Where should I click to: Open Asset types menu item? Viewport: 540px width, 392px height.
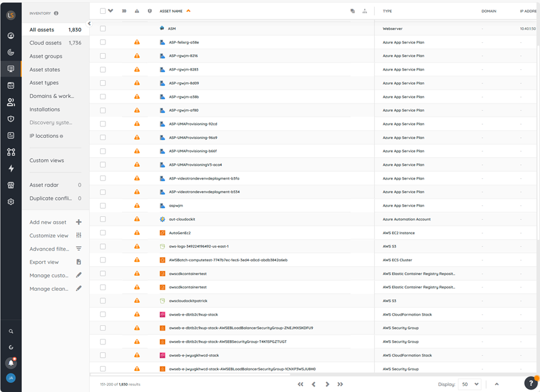click(44, 82)
